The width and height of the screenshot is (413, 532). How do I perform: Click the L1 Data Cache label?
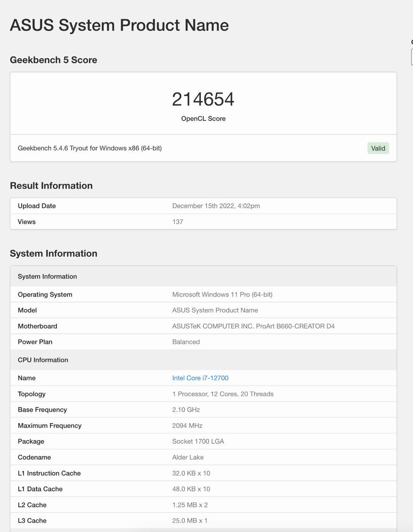coord(40,489)
